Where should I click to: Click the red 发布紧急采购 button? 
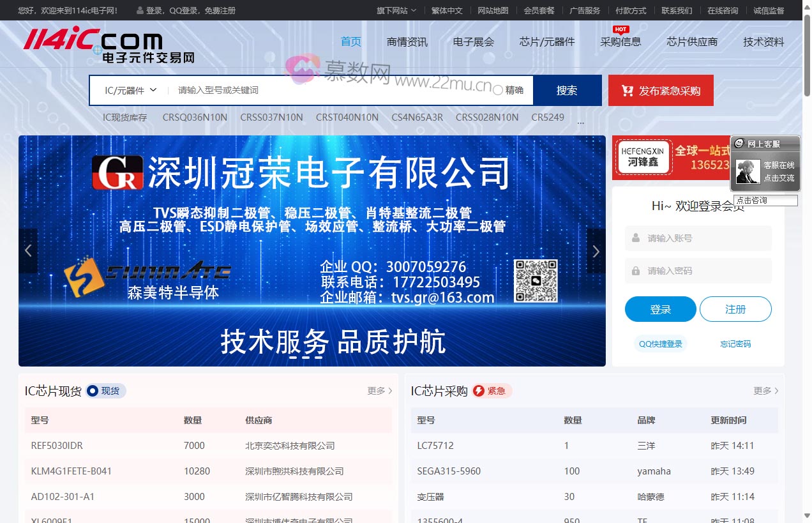pyautogui.click(x=661, y=91)
